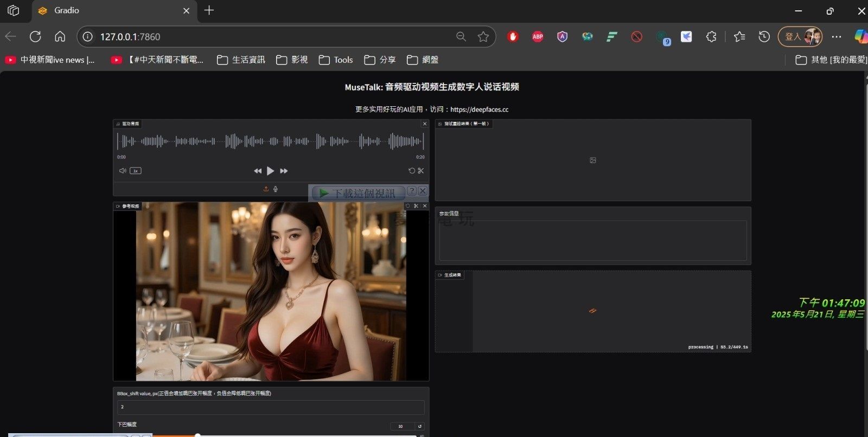The image size is (868, 437).
Task: Click the audio rewind button
Action: pyautogui.click(x=258, y=171)
